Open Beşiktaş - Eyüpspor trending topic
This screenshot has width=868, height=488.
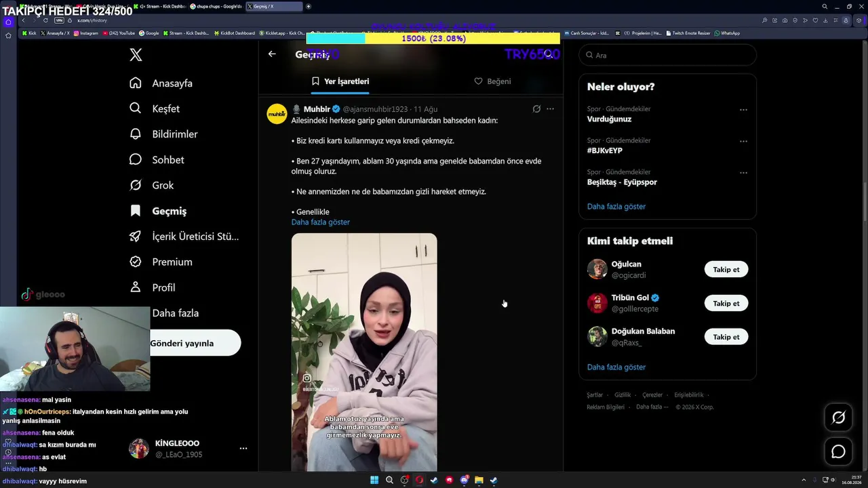622,182
